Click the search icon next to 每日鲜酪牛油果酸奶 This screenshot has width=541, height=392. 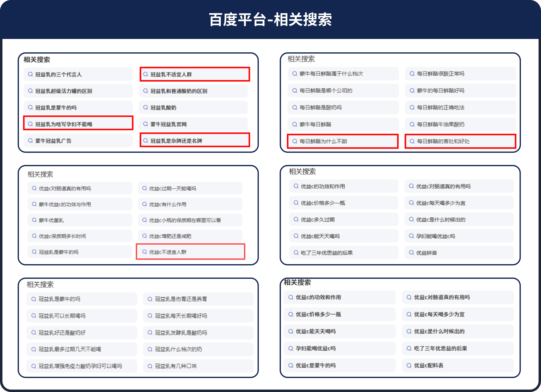[412, 124]
